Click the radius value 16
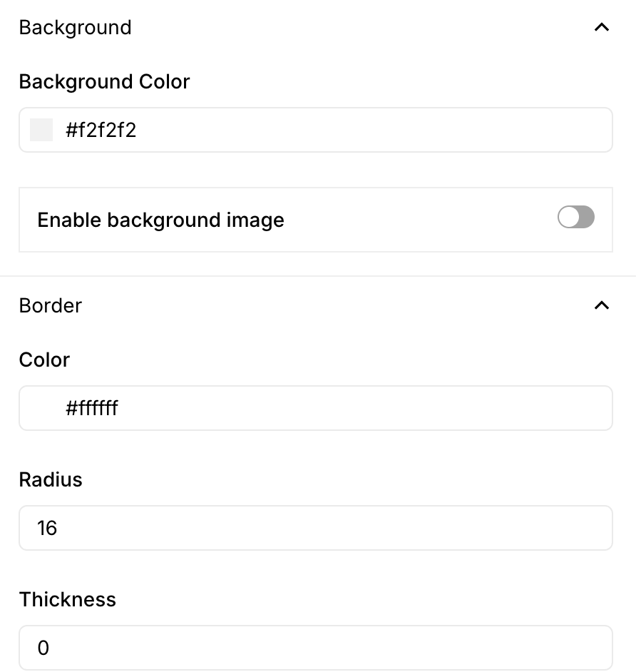Screen dimensions: 636x672 click(x=47, y=528)
